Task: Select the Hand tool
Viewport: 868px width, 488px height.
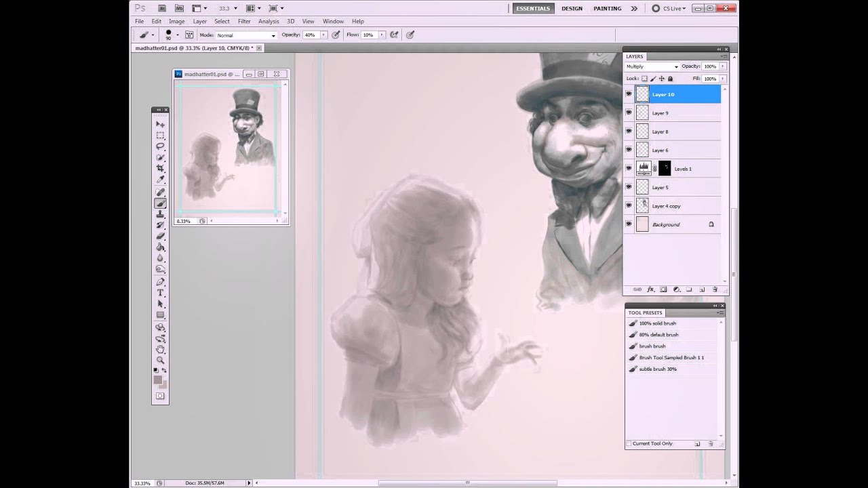Action: [160, 349]
